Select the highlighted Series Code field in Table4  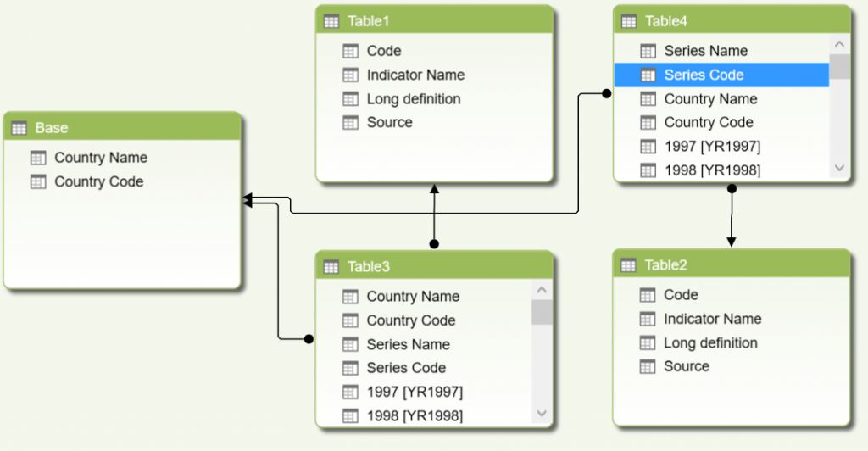pos(704,75)
